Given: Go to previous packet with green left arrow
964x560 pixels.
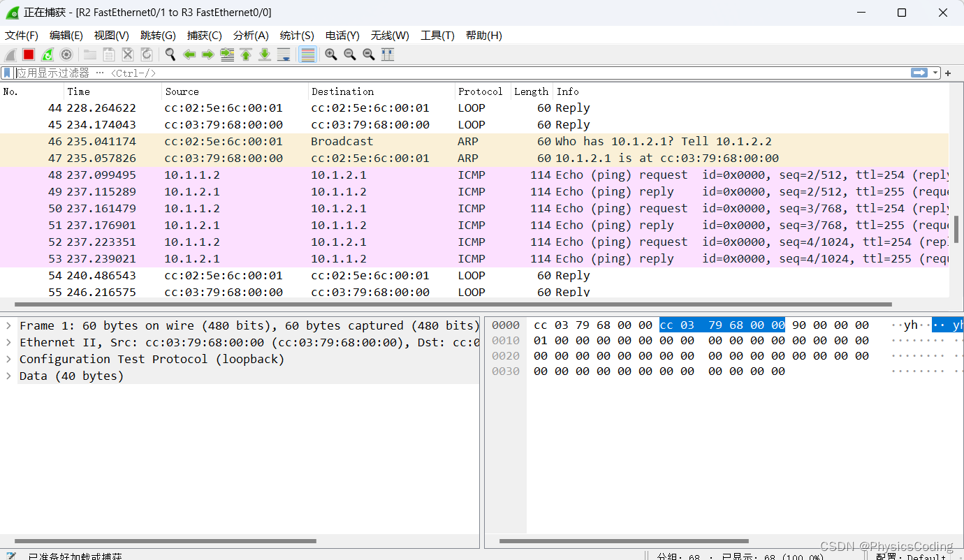Looking at the screenshot, I should [x=189, y=54].
